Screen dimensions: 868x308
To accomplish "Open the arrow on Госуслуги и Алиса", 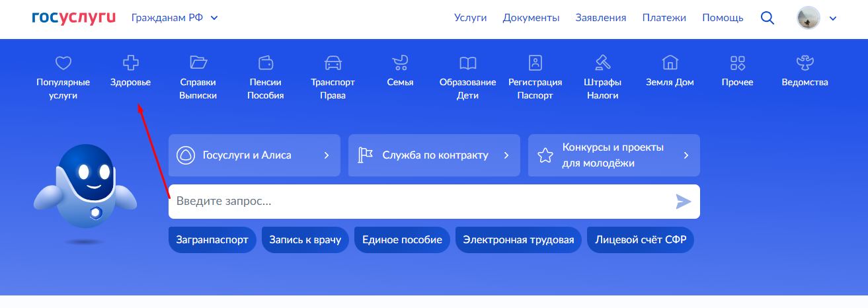I will [327, 155].
